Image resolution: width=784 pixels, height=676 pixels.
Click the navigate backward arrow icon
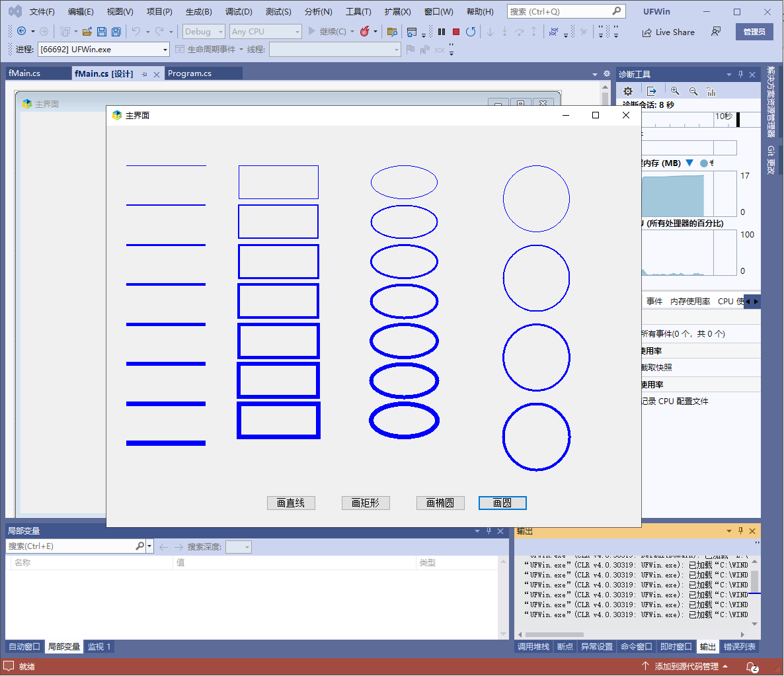(22, 32)
